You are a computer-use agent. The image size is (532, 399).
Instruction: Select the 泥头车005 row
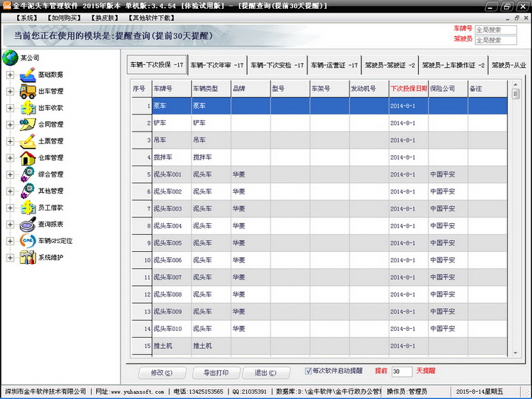(319, 243)
